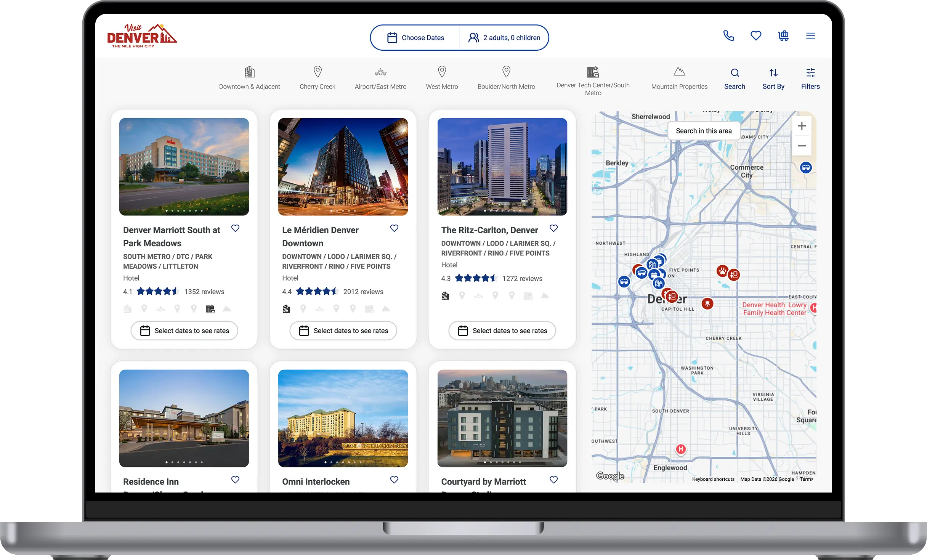Open Denver Marriott South at Park Meadows title
The image size is (927, 560).
[172, 237]
